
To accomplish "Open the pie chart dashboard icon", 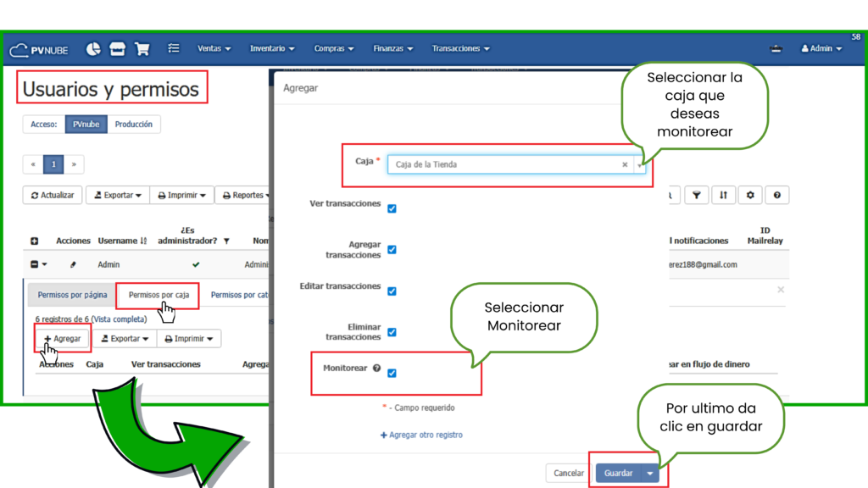I will pos(93,49).
